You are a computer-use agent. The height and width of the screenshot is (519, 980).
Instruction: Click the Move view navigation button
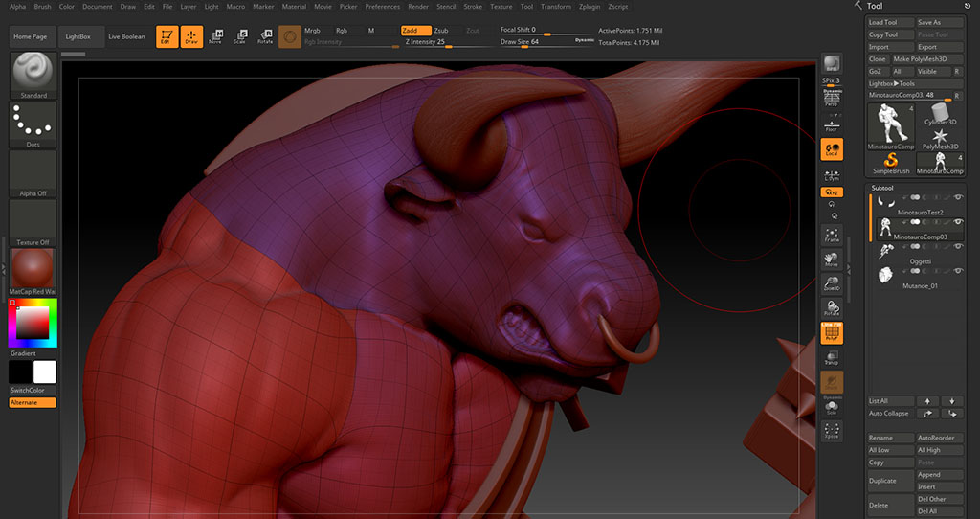click(832, 259)
